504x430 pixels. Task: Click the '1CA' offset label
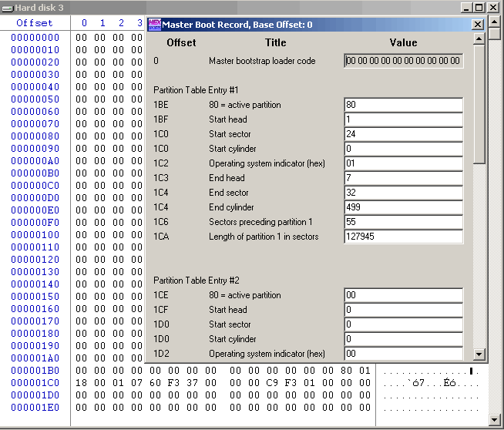pyautogui.click(x=161, y=237)
